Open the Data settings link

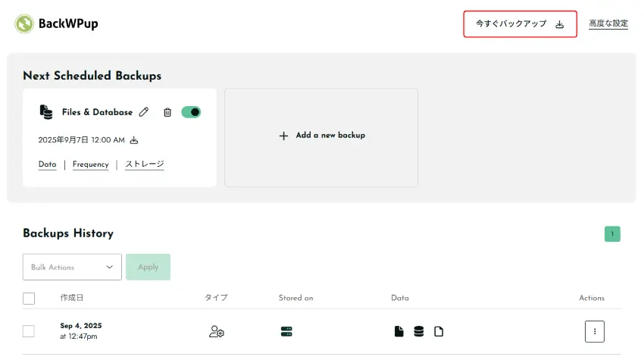(x=47, y=164)
